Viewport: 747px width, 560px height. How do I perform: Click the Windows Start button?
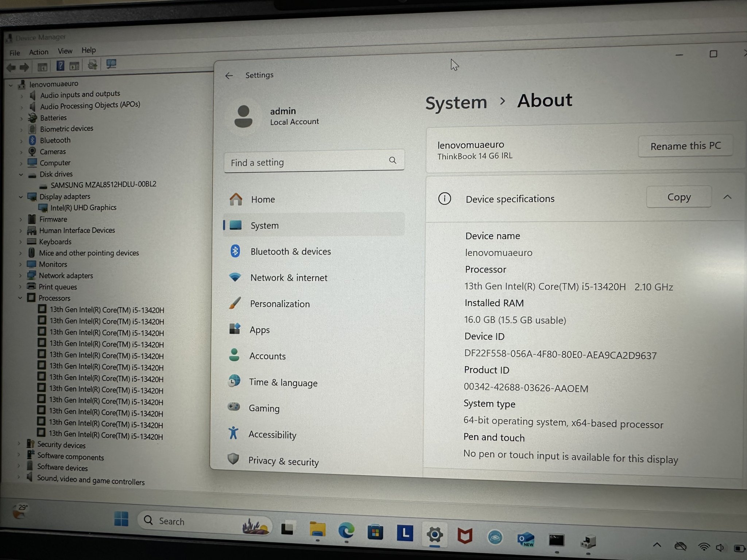click(x=121, y=519)
